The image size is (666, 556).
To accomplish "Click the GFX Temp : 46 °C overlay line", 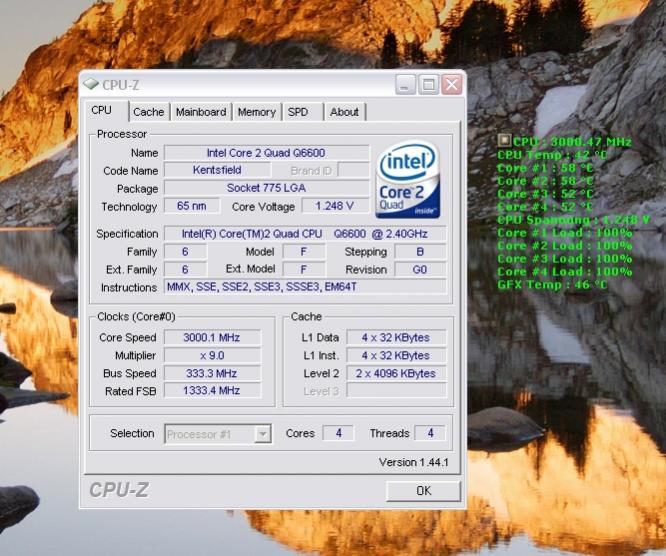I will (552, 285).
